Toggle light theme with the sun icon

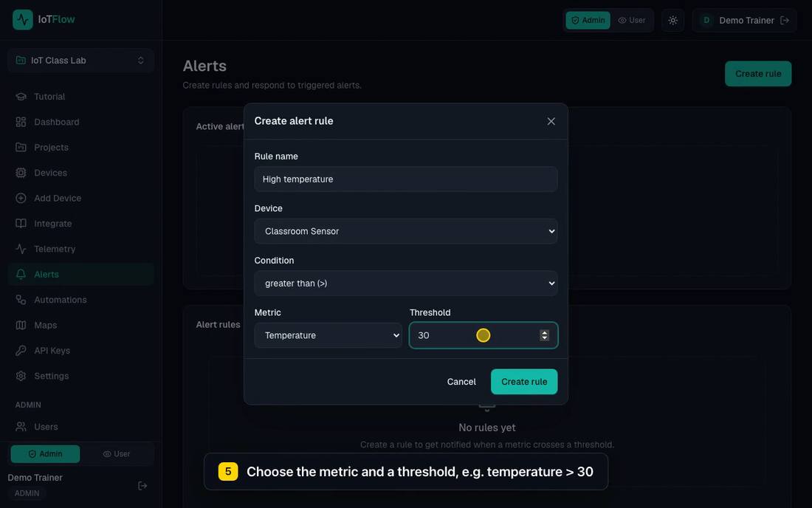click(x=672, y=21)
